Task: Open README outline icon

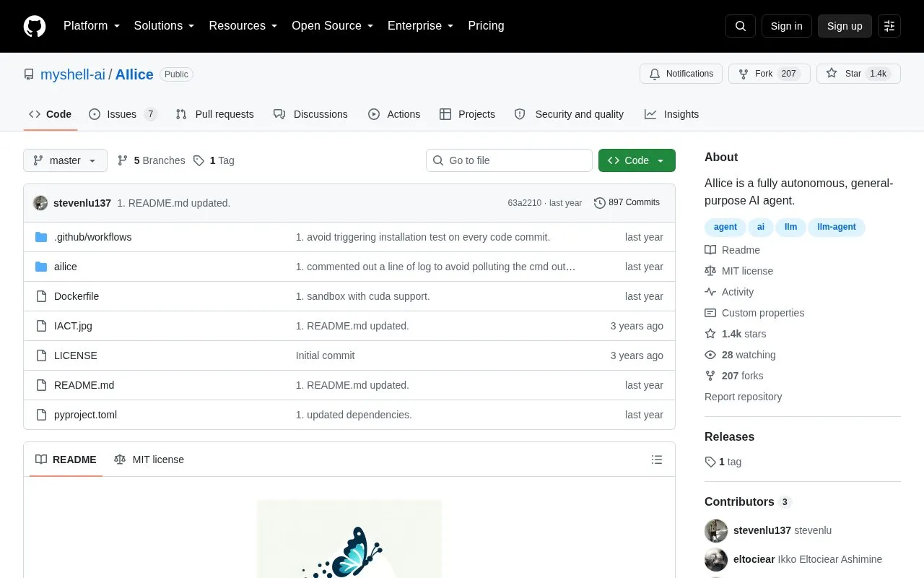Action: tap(657, 460)
